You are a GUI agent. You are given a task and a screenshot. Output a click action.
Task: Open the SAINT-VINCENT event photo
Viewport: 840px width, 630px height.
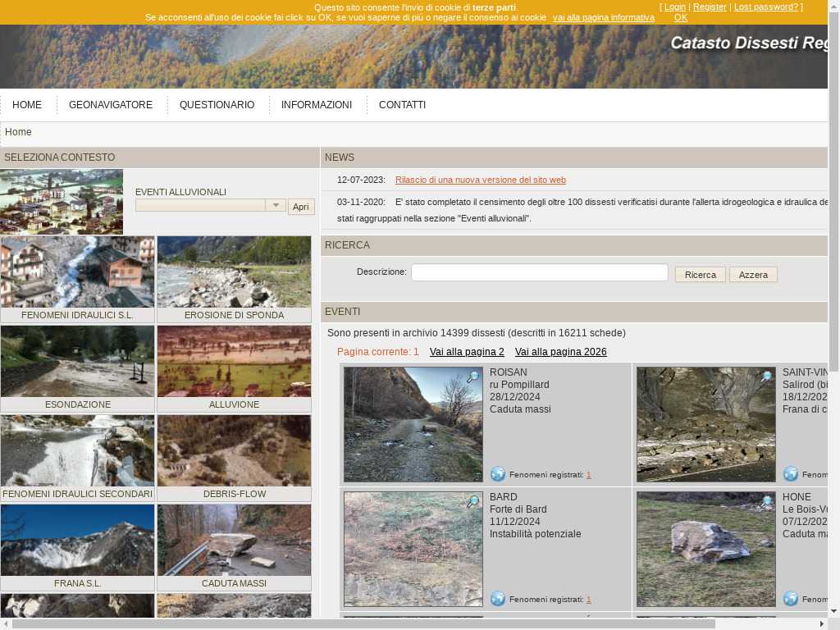706,424
